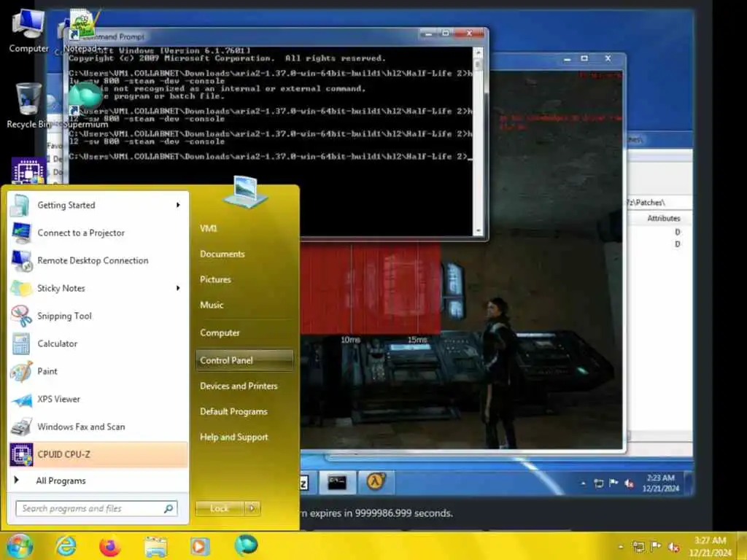747x560 pixels.
Task: Click the inner VM Action Center flag
Action: [x=614, y=483]
